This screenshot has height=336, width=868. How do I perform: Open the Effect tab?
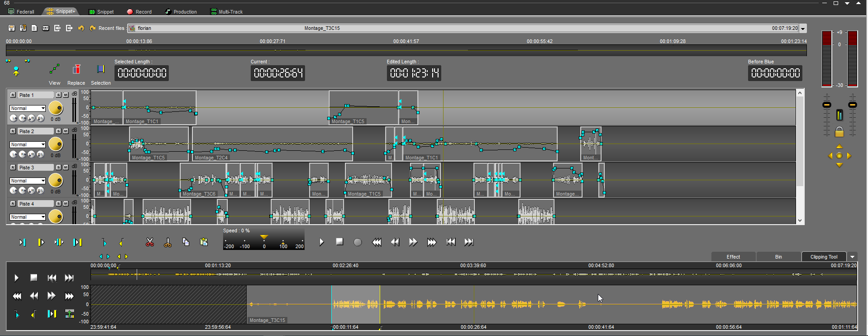coord(733,257)
